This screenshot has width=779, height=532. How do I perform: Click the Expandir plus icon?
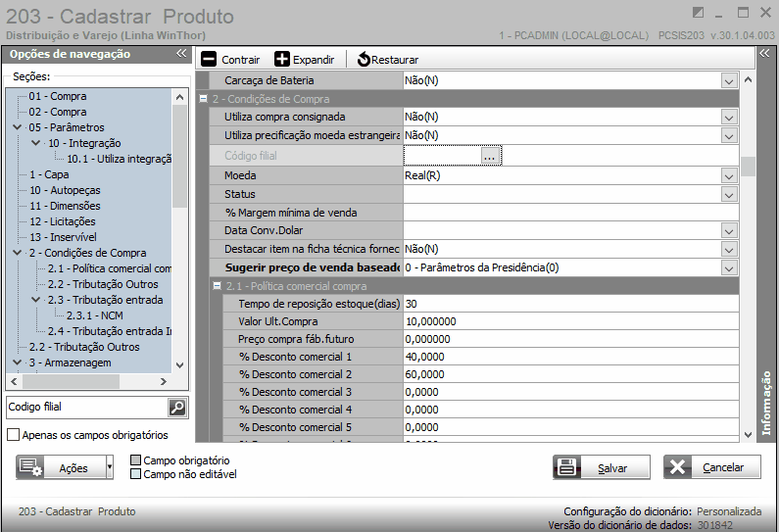281,59
